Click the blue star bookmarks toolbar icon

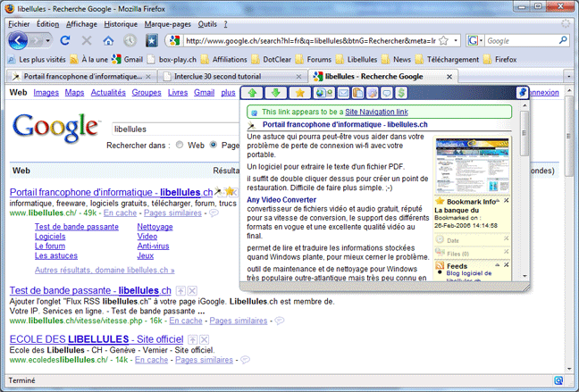(x=151, y=40)
